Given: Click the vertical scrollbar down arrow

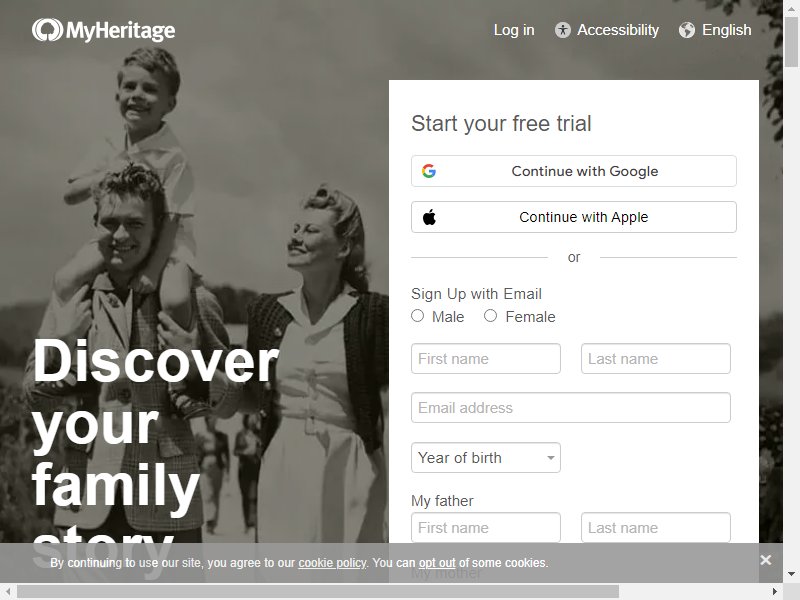Looking at the screenshot, I should click(791, 574).
